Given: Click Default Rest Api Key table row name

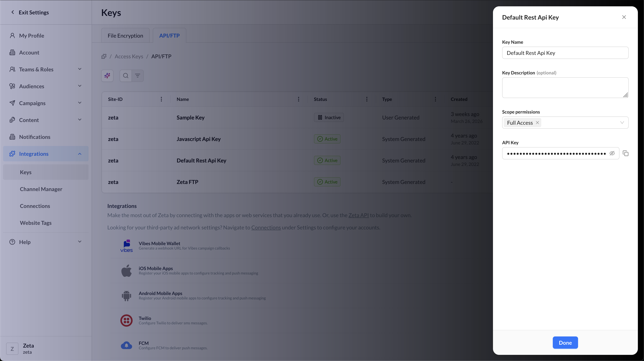Looking at the screenshot, I should (201, 160).
